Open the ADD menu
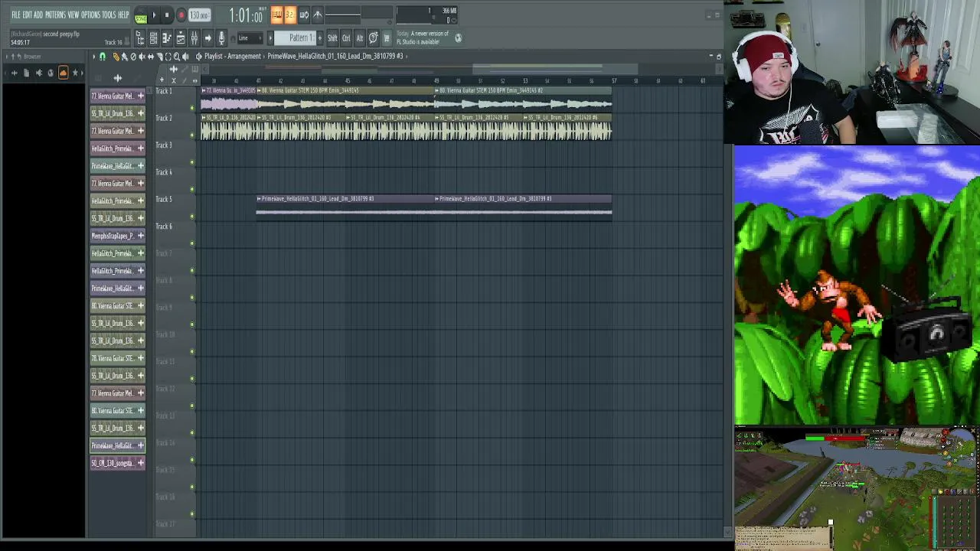980x551 pixels. (38, 15)
